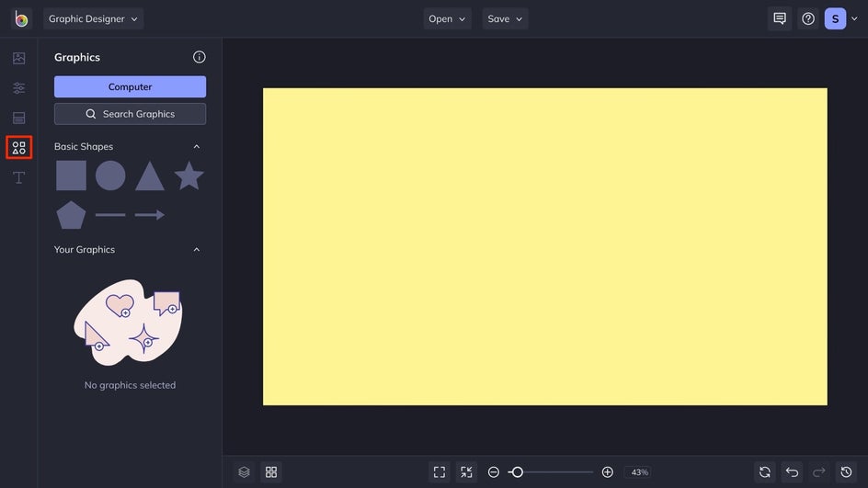This screenshot has height=488, width=868.
Task: Click the 43% zoom value field
Action: (639, 472)
